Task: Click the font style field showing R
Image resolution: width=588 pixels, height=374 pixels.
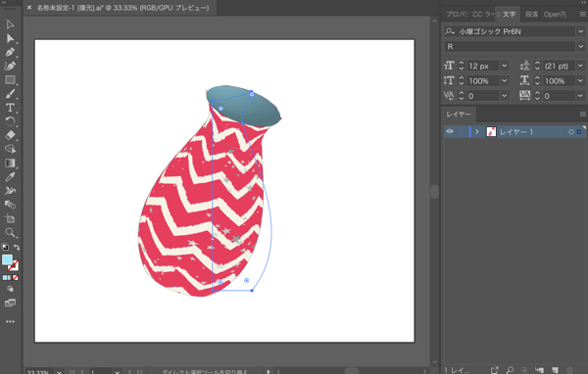Action: pos(510,46)
